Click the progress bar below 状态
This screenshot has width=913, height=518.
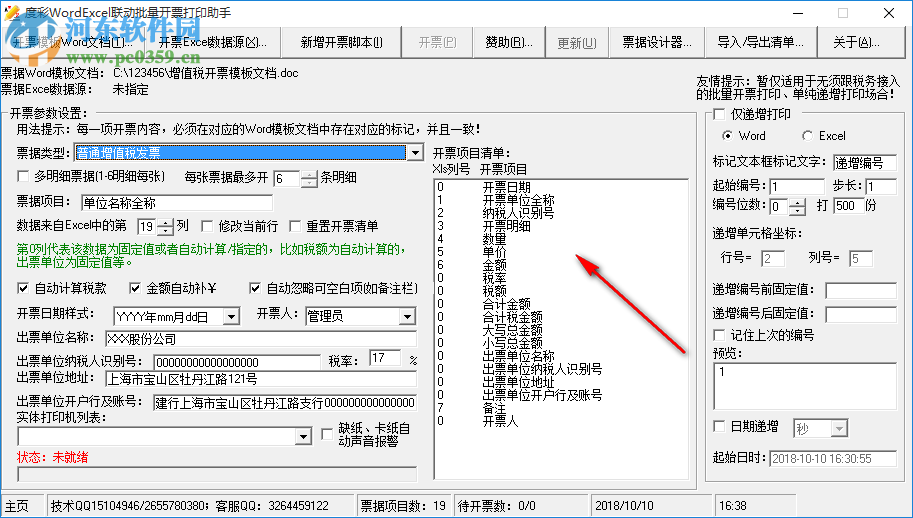217,474
